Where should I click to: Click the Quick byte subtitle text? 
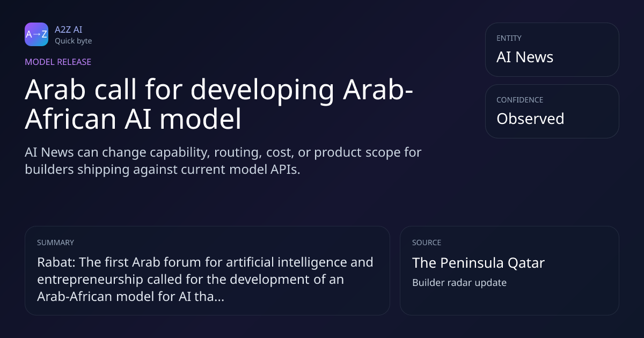(74, 41)
